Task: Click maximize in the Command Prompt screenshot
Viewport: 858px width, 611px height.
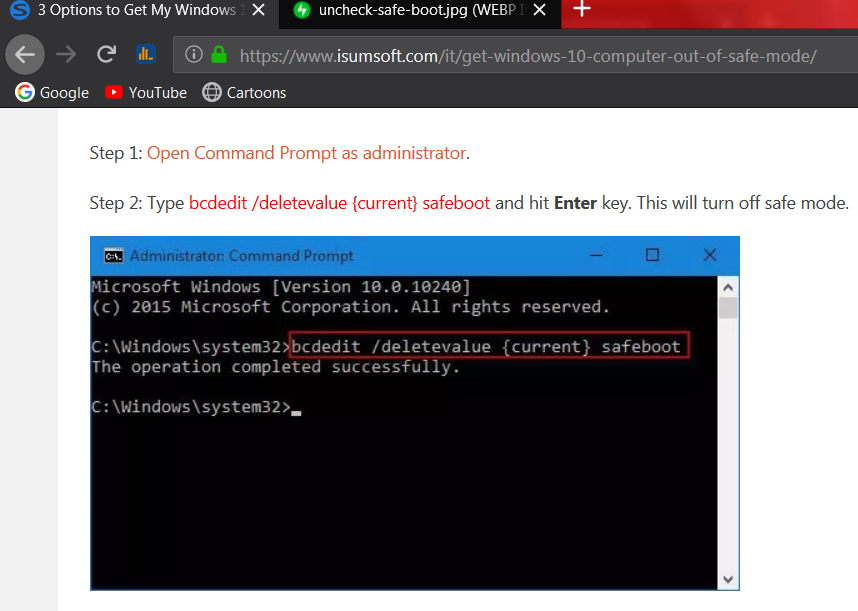Action: 652,255
